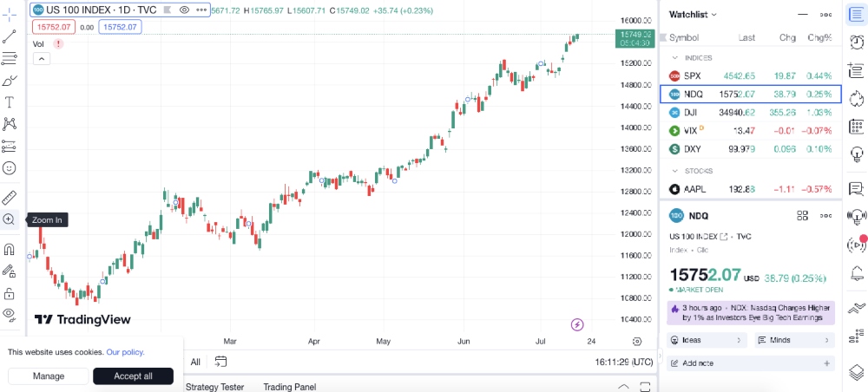Select the All time range

pyautogui.click(x=195, y=363)
